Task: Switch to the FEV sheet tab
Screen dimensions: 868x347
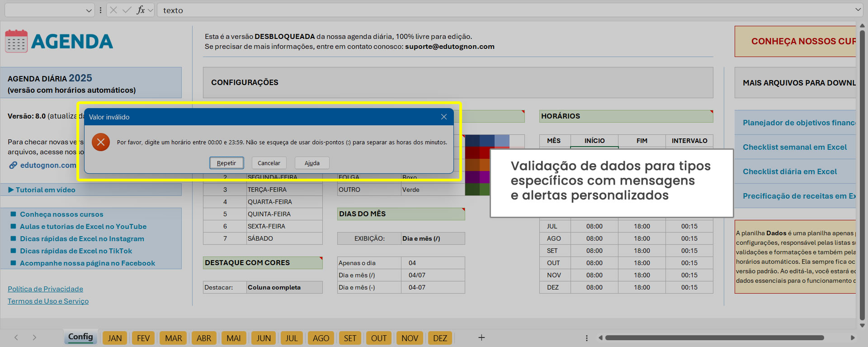Action: point(143,338)
